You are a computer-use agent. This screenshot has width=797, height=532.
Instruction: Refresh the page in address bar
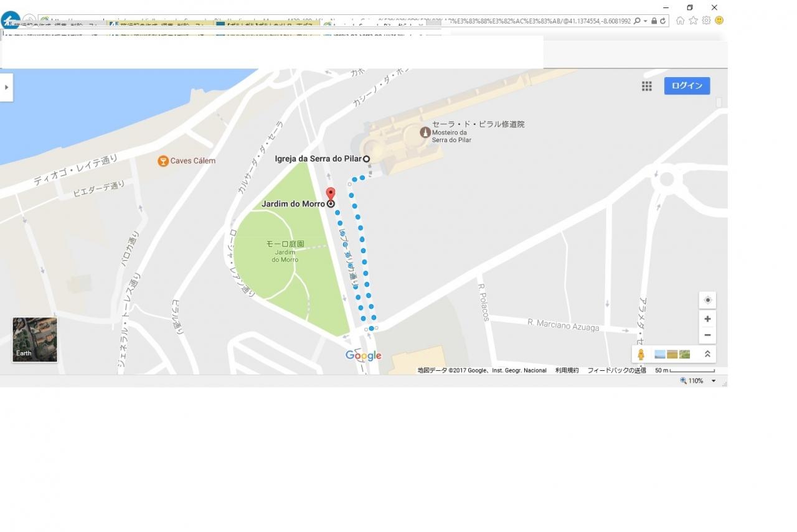pos(663,21)
